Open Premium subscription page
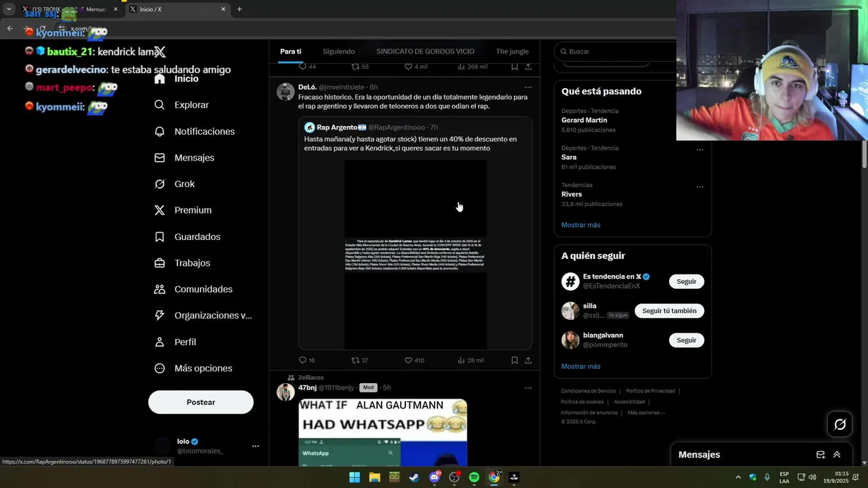 click(x=183, y=210)
